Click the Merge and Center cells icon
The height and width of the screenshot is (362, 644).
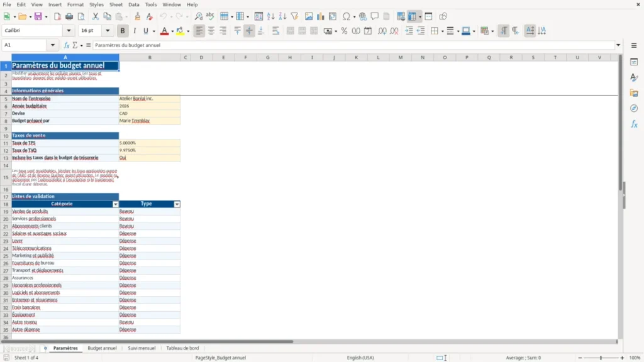point(290,31)
